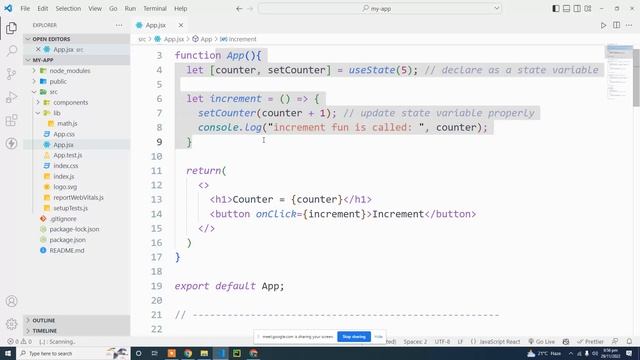Open the Source Control view
Viewport: 640px width, 360px height.
click(x=11, y=74)
